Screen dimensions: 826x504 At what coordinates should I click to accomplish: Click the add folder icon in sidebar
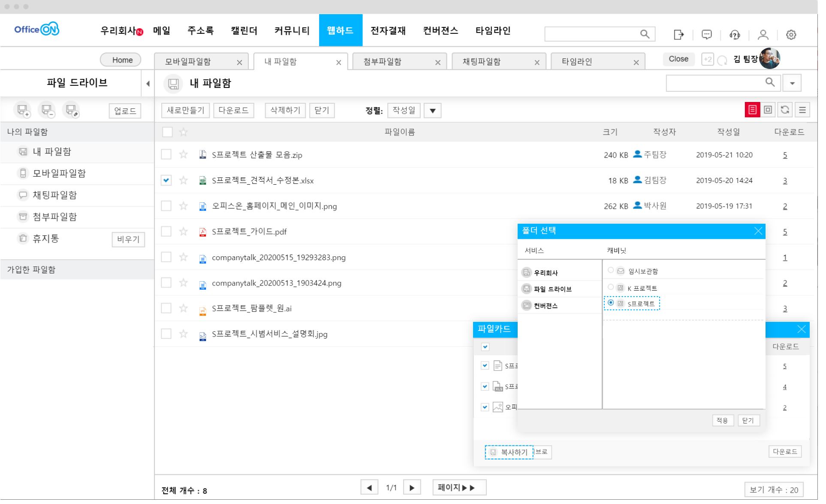23,111
